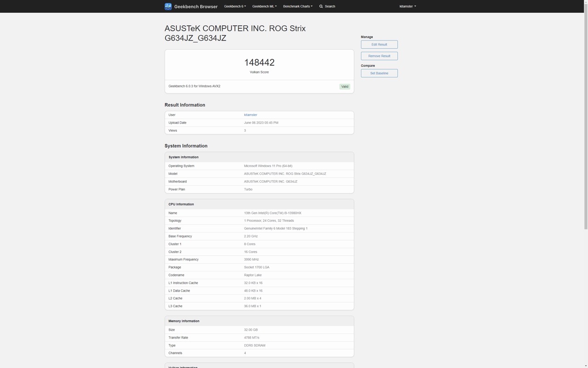Click the Motherboard value ASUSTeK G634JZ
Viewport: 588px width, 368px height.
tap(271, 182)
